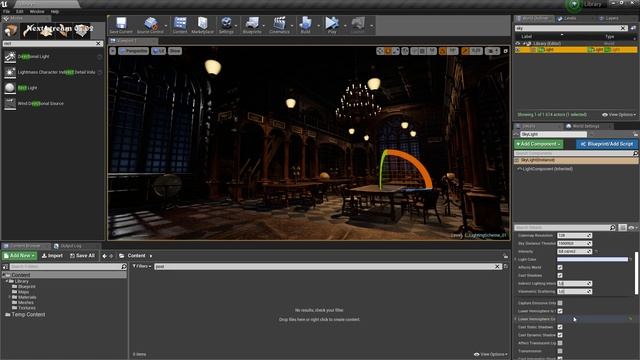Select the Directional Light icon in Modes panel
Screen dimensions: 640x360
(x=10, y=57)
